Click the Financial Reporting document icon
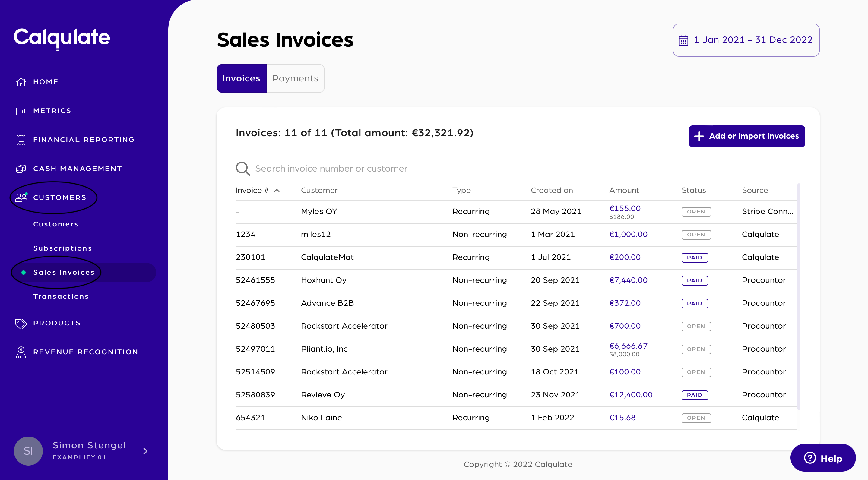The width and height of the screenshot is (868, 480). click(21, 140)
